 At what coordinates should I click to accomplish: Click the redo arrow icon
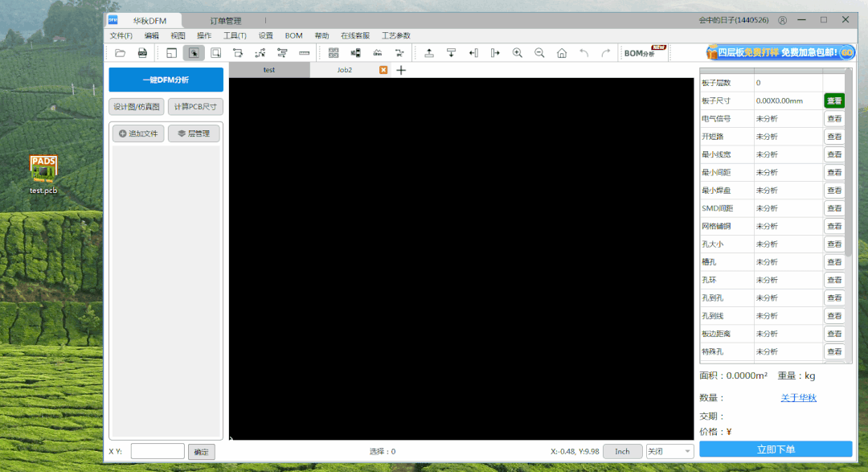click(x=606, y=53)
